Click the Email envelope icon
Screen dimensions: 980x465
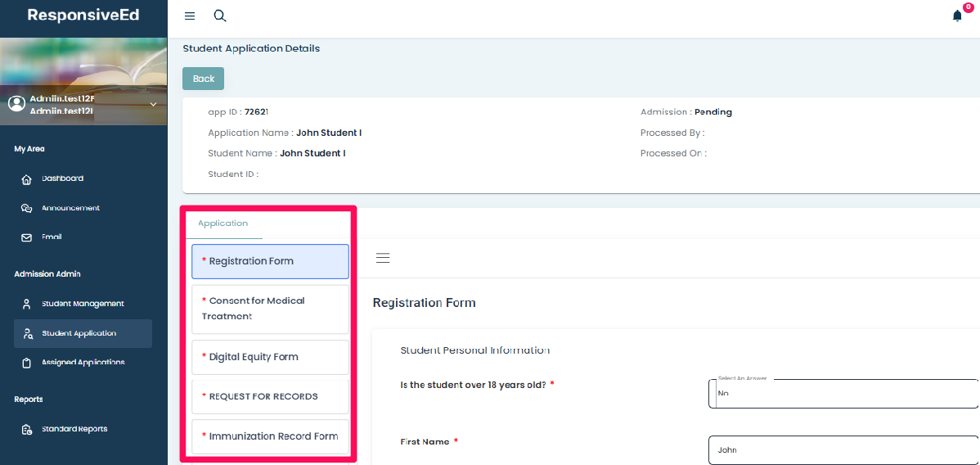pos(26,238)
